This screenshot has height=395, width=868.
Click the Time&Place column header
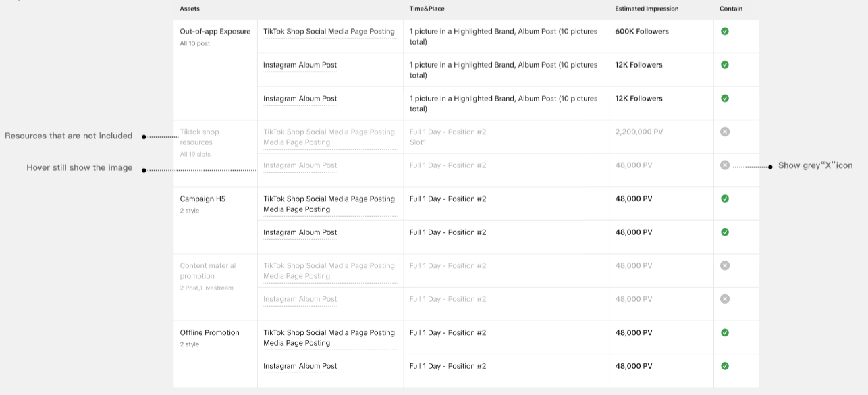coord(427,9)
